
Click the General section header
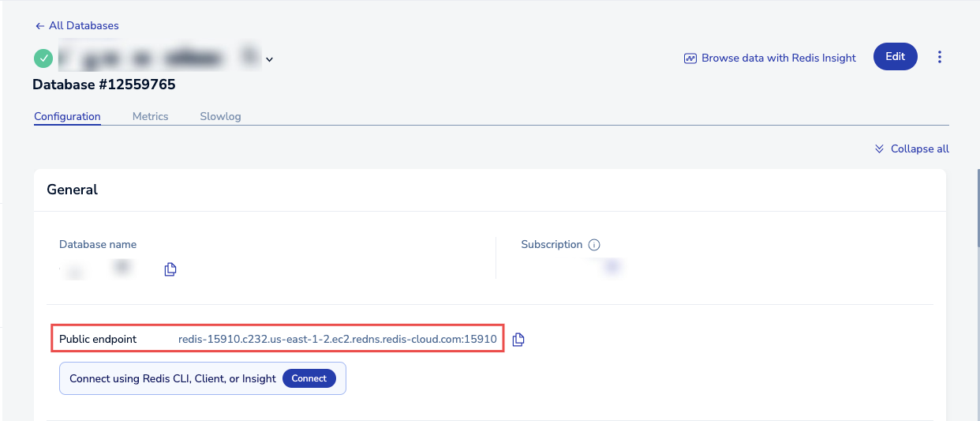click(73, 190)
